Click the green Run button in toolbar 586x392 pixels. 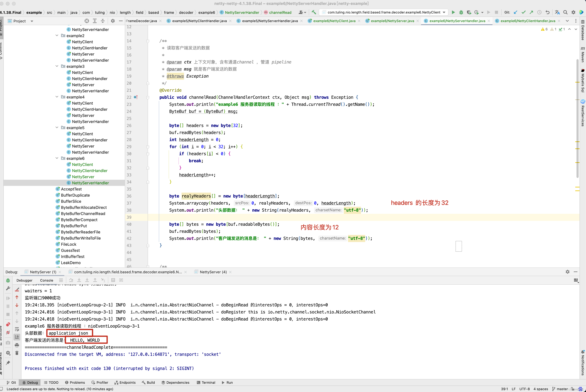453,12
